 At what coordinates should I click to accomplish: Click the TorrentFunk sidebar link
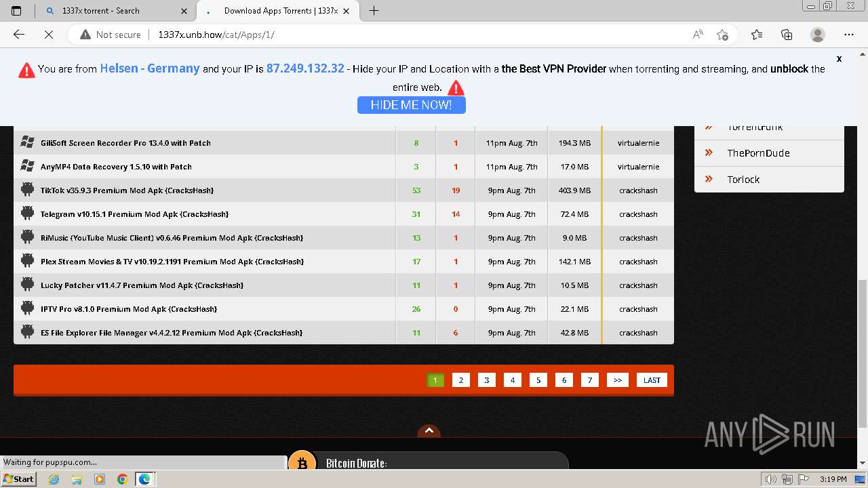[755, 127]
